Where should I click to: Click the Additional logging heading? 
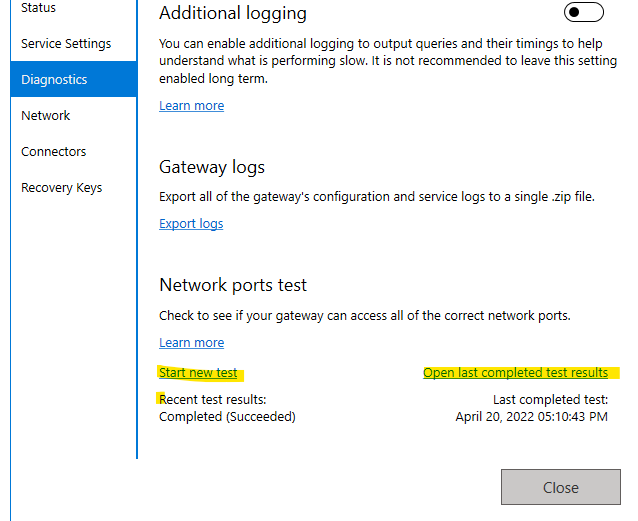pos(233,13)
